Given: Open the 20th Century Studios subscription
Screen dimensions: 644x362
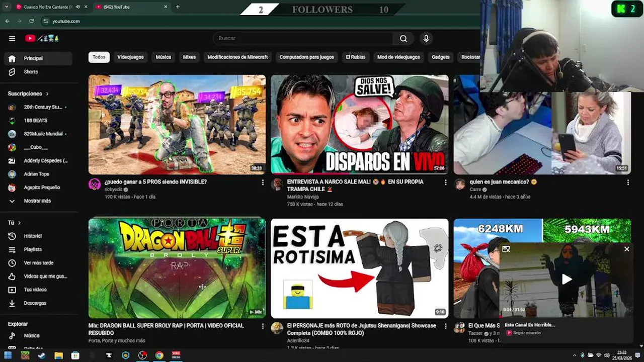Looking at the screenshot, I should 38,107.
